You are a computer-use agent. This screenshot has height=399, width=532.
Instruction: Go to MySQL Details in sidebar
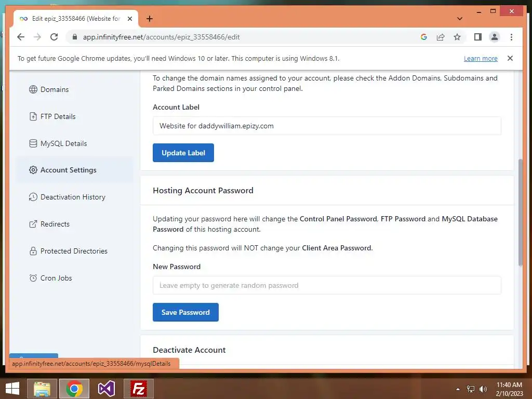pyautogui.click(x=74, y=143)
